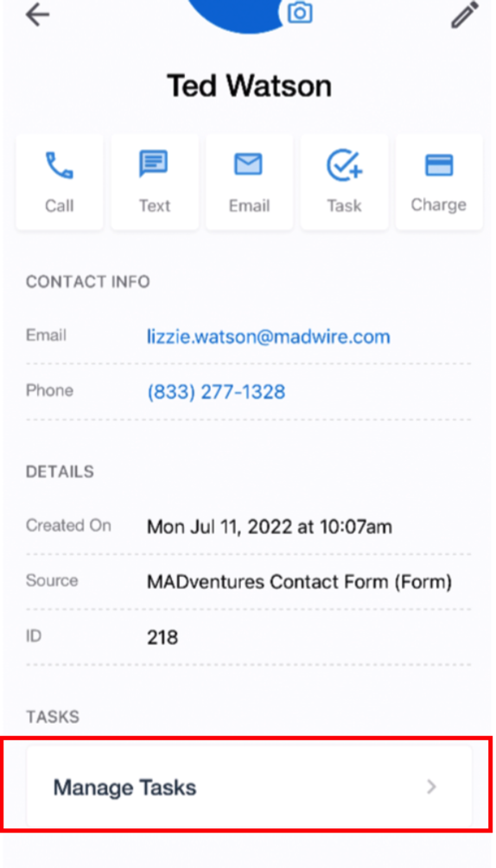Tap the phone Call icon

pyautogui.click(x=60, y=166)
